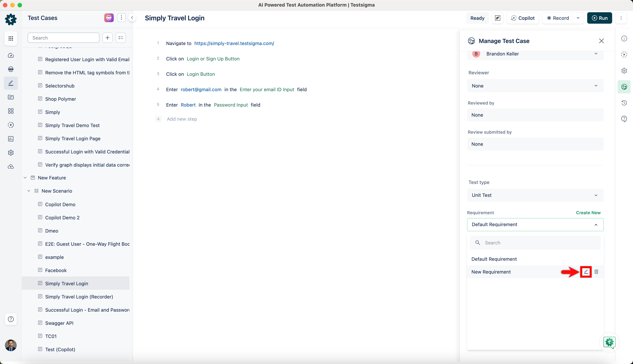Click the Ready status button
This screenshot has width=633, height=364.
tap(477, 18)
